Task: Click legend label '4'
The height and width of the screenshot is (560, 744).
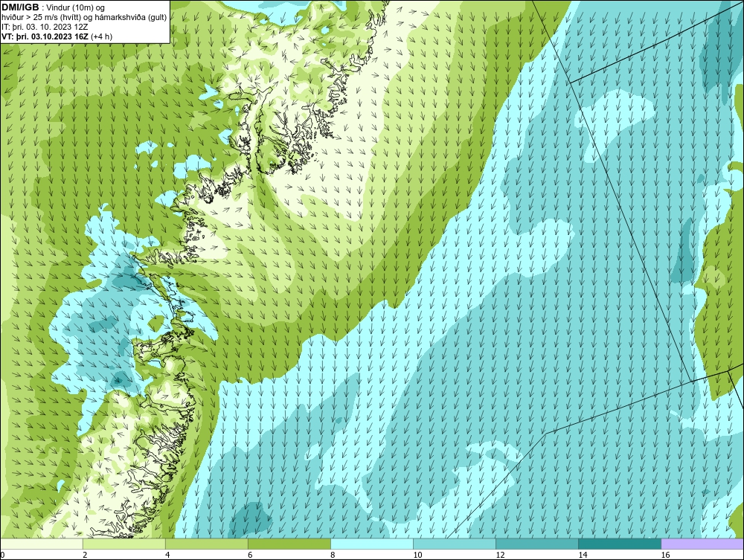Action: point(167,555)
